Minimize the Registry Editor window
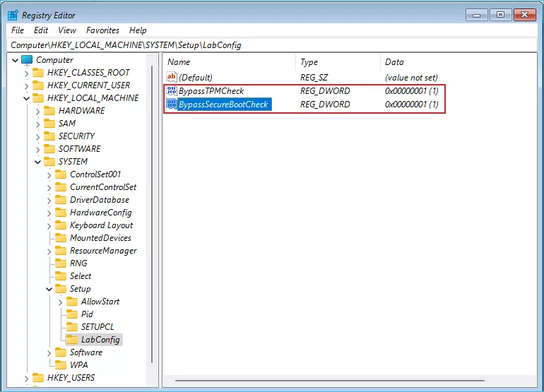Image resolution: width=544 pixels, height=392 pixels. pyautogui.click(x=477, y=15)
